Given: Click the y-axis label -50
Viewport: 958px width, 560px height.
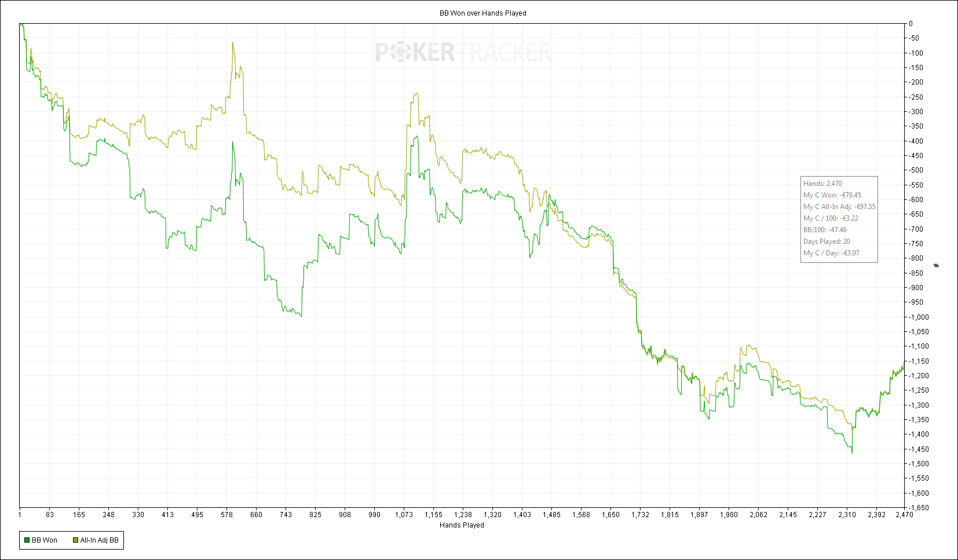Looking at the screenshot, I should tap(914, 38).
